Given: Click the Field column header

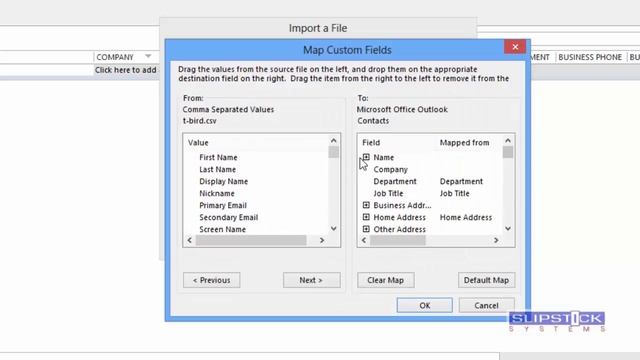Looking at the screenshot, I should 371,142.
